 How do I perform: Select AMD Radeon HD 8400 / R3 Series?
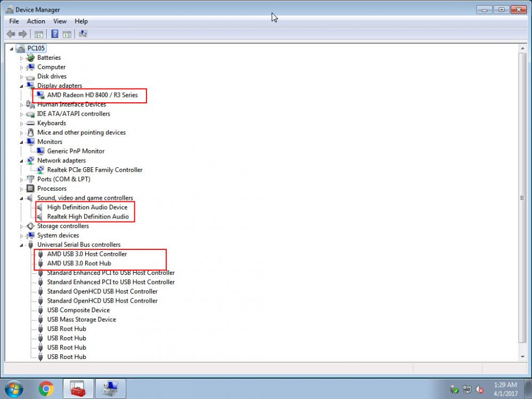point(92,95)
